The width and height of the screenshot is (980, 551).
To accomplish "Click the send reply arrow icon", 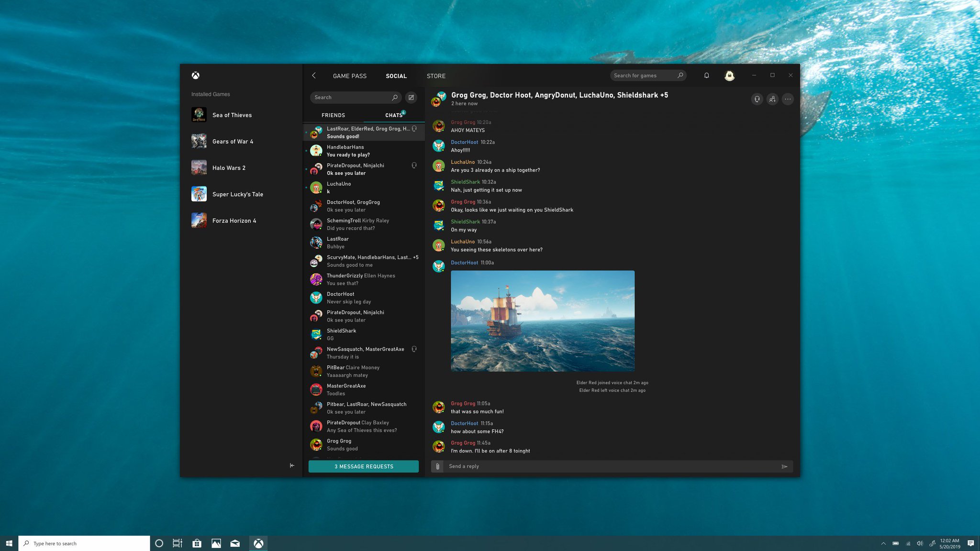I will pyautogui.click(x=784, y=466).
